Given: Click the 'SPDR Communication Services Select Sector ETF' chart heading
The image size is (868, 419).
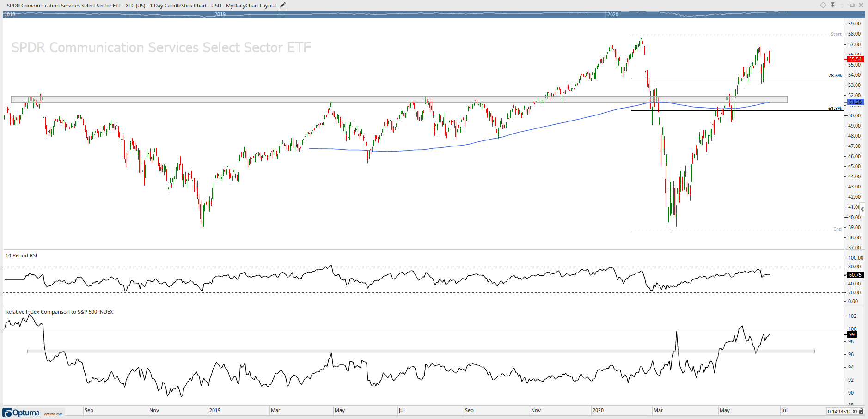Looking at the screenshot, I should pos(161,47).
